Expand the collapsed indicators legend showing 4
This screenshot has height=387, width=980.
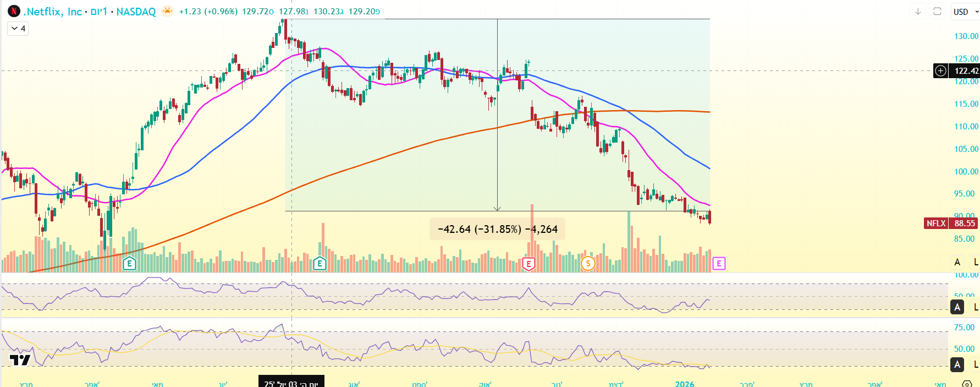(x=18, y=29)
